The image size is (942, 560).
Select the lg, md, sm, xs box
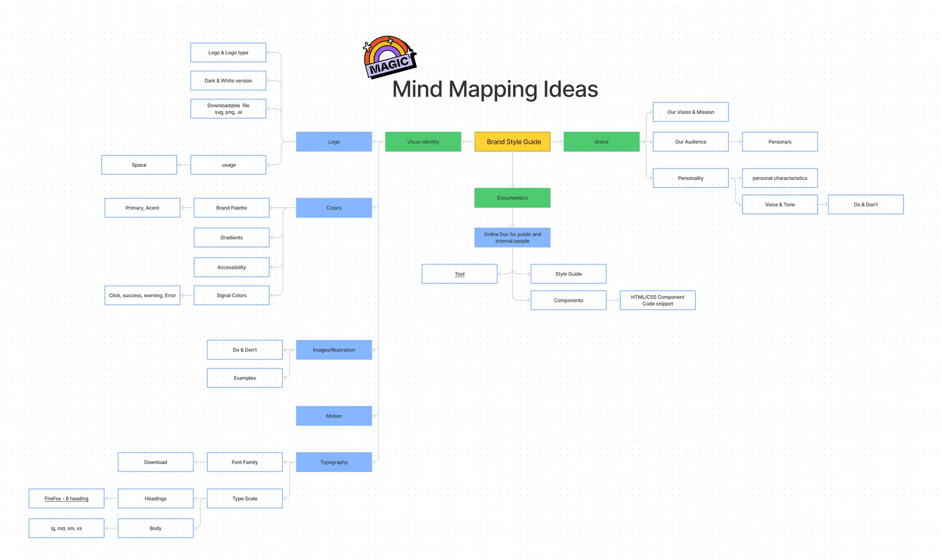66,528
